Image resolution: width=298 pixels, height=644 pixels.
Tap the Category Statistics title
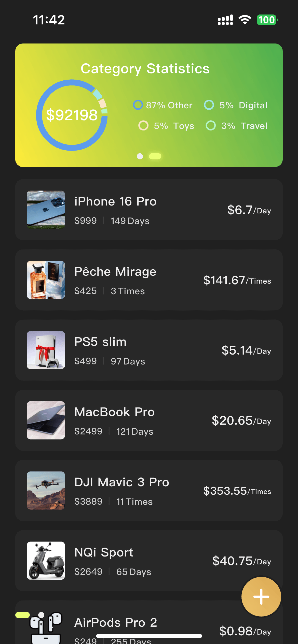[x=145, y=69]
